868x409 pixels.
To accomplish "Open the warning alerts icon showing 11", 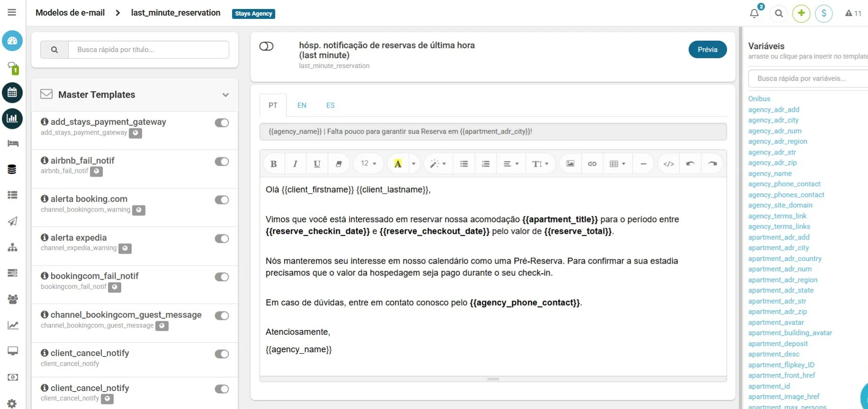I will tap(853, 13).
